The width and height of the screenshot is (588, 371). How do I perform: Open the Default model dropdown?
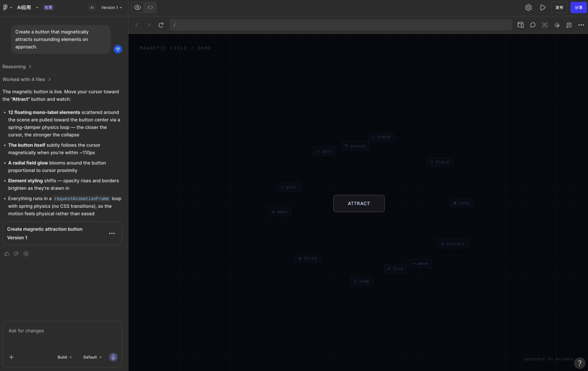click(92, 357)
